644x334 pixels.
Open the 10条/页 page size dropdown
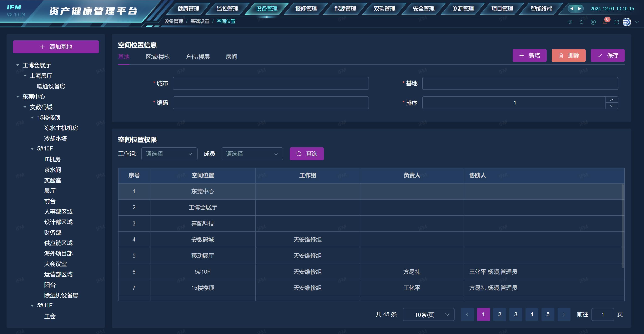point(428,315)
